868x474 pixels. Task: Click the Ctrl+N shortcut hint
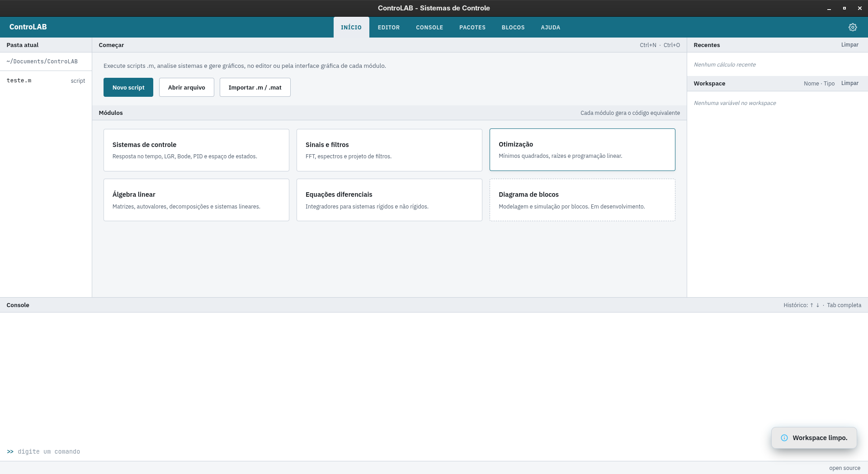(648, 45)
